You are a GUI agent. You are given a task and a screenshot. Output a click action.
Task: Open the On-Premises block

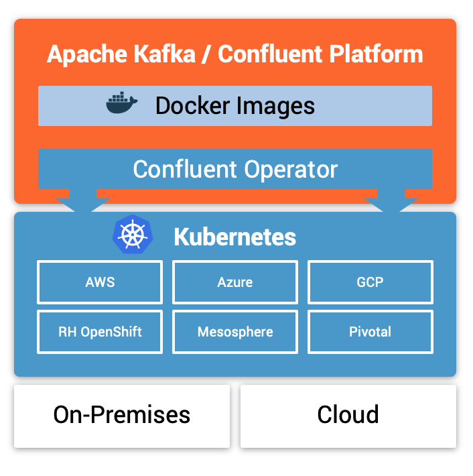(x=122, y=415)
